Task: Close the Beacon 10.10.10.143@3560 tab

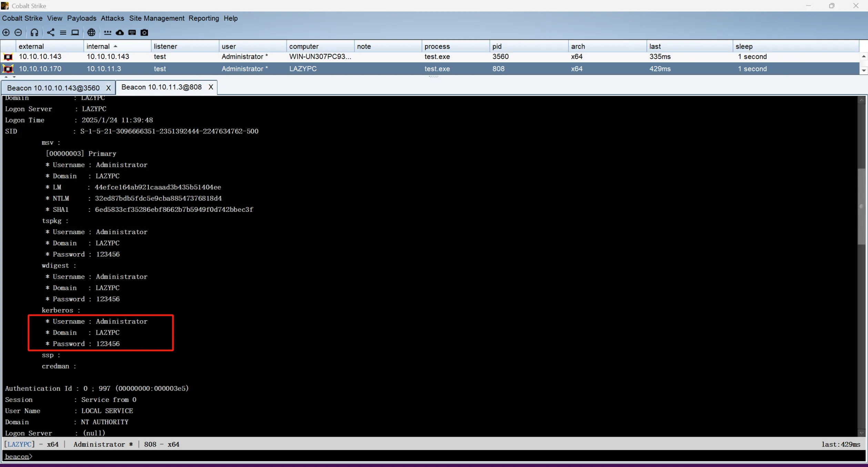Action: 108,88
